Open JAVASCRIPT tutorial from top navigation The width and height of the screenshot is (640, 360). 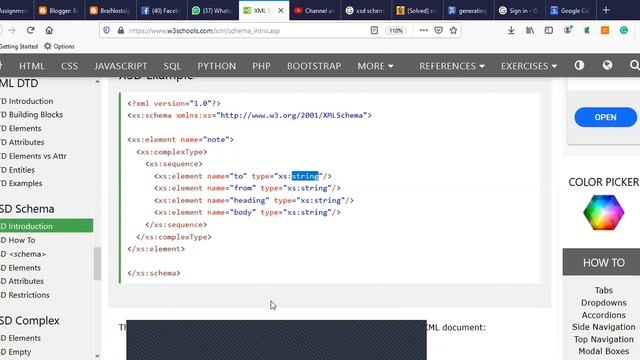pos(121,66)
